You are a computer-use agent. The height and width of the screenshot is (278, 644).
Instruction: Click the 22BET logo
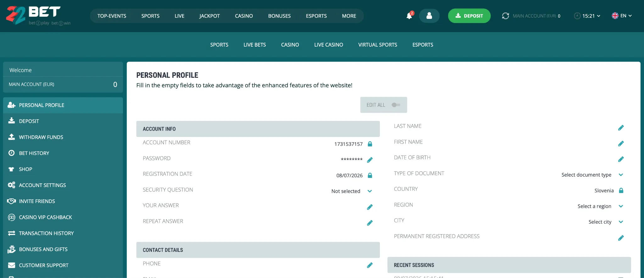coord(38,15)
